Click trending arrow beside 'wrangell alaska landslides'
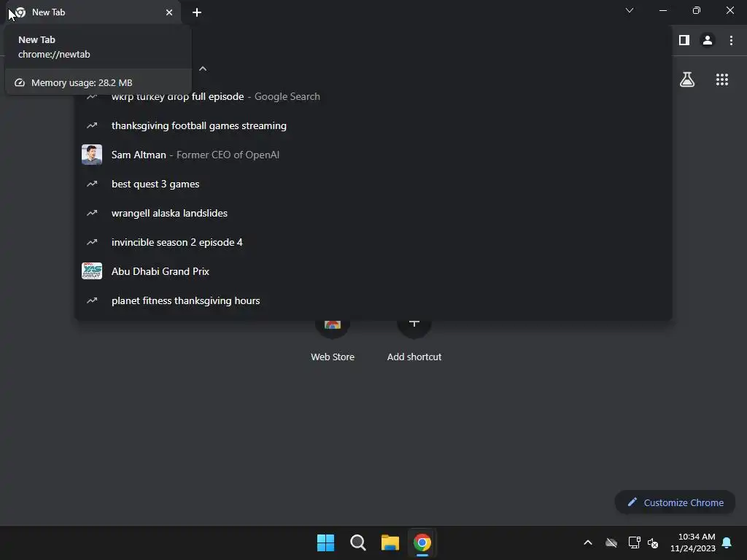This screenshot has height=560, width=747. (92, 213)
